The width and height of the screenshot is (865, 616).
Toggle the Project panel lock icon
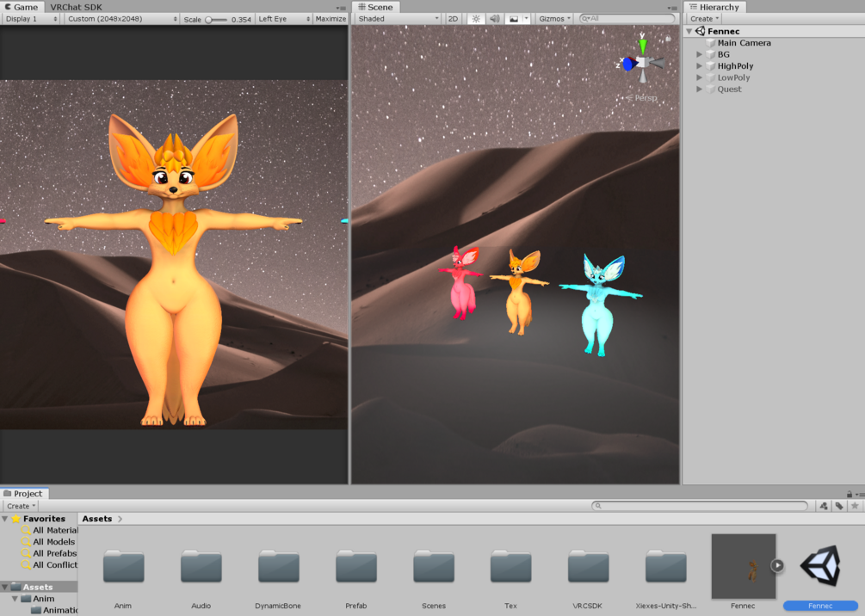850,494
